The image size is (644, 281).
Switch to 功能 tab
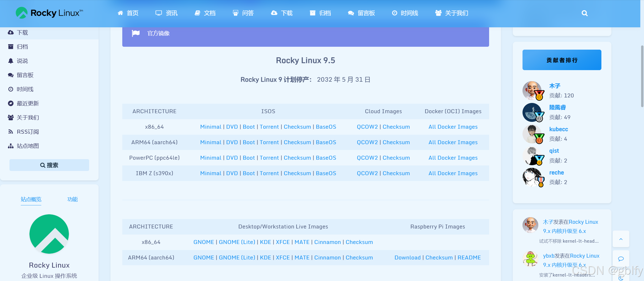[72, 199]
